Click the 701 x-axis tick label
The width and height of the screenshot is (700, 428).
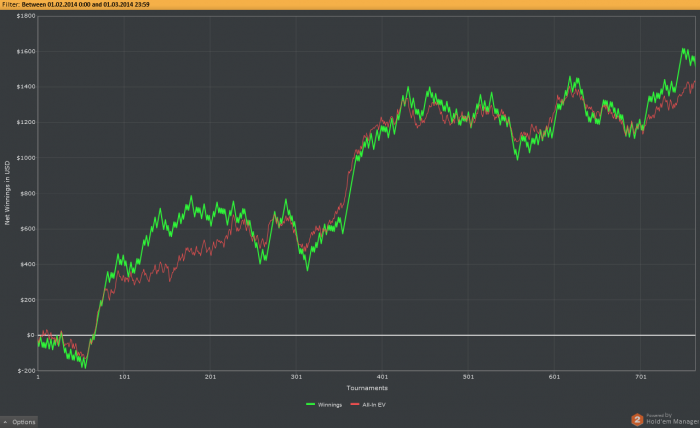point(640,377)
